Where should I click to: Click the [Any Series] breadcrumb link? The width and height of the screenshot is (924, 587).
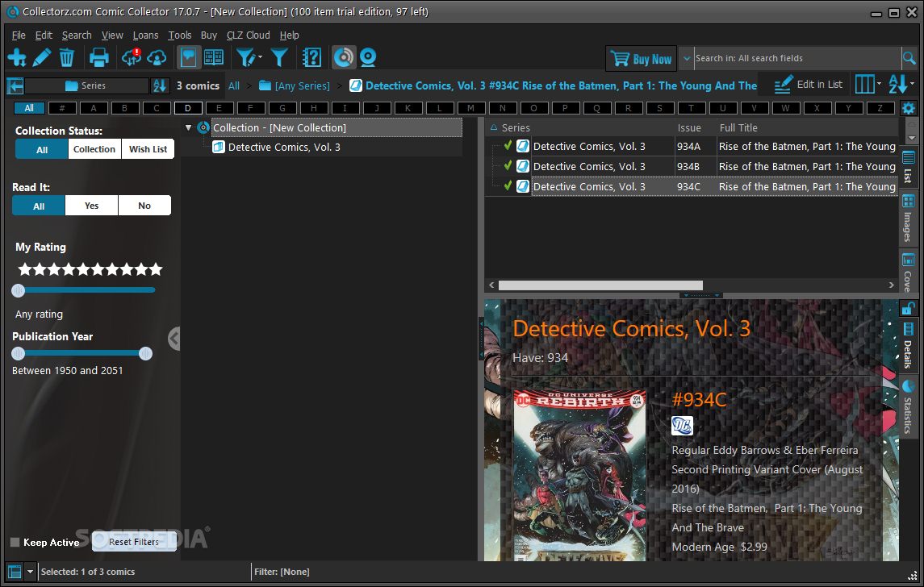tap(295, 86)
